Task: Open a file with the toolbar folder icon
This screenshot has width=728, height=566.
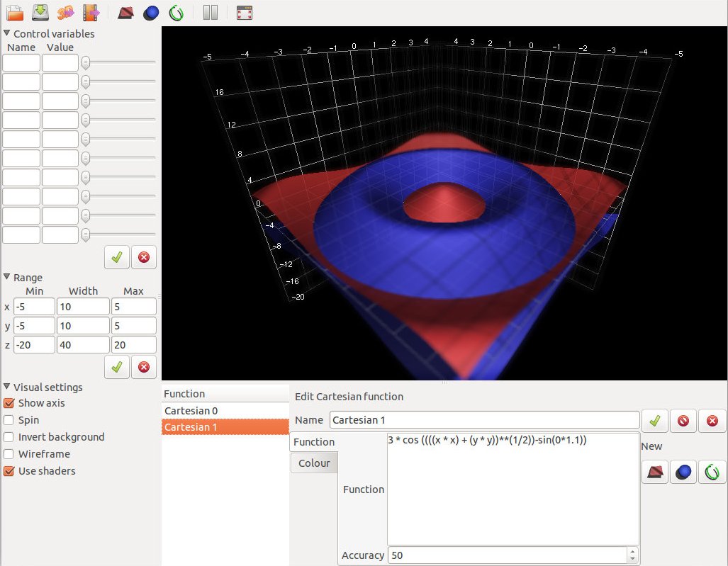Action: (x=15, y=13)
